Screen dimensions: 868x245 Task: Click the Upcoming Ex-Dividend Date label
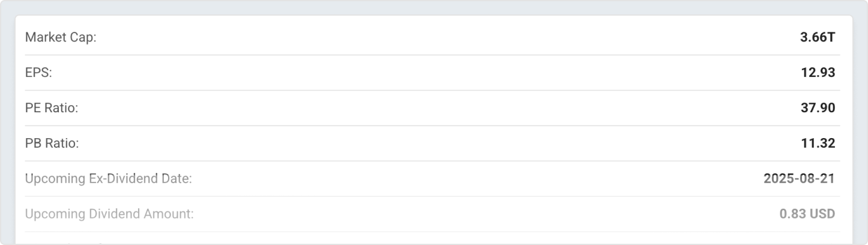click(x=109, y=178)
